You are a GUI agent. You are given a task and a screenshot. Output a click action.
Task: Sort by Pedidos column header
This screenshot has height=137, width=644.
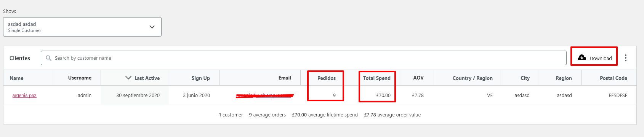(x=327, y=78)
